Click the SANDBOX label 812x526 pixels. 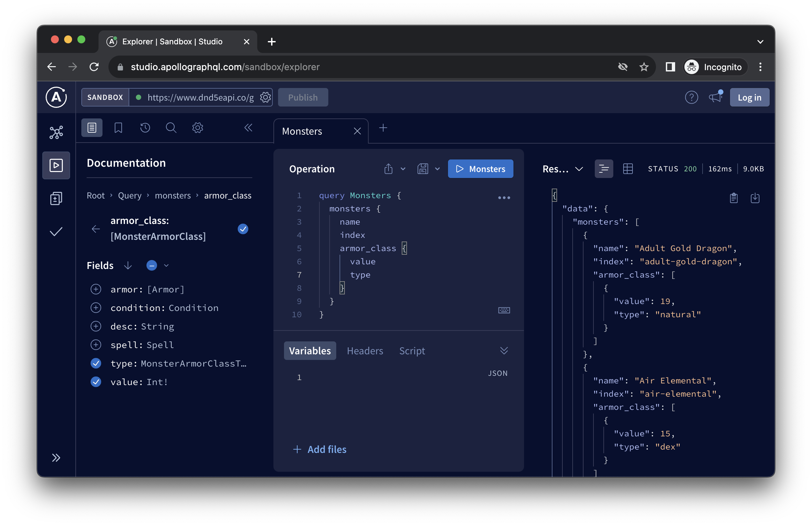[x=105, y=98]
